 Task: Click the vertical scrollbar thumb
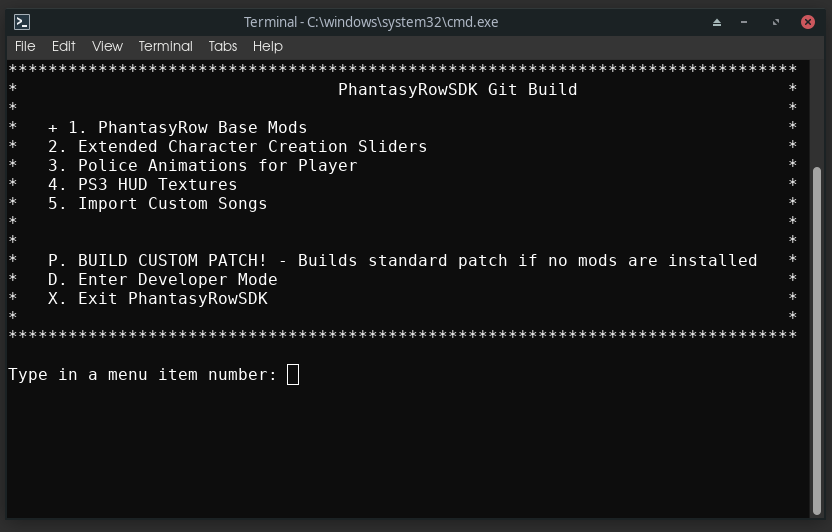tap(817, 341)
